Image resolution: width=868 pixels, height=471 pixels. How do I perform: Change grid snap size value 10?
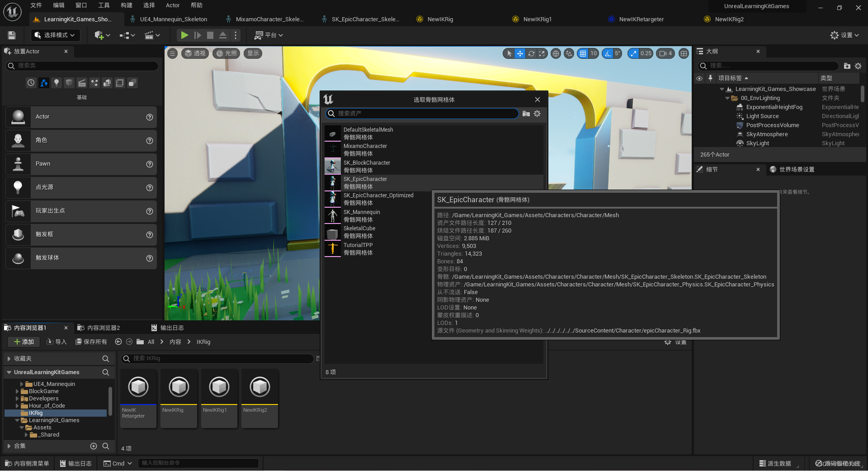(x=594, y=53)
